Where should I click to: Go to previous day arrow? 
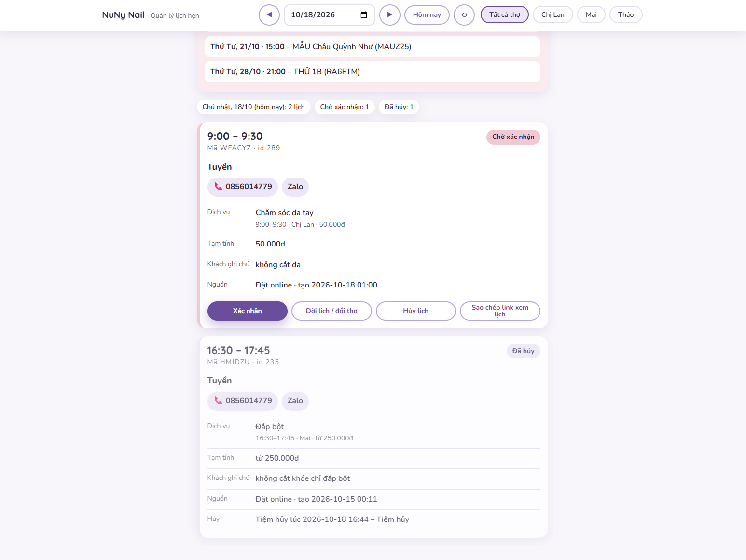click(x=269, y=14)
